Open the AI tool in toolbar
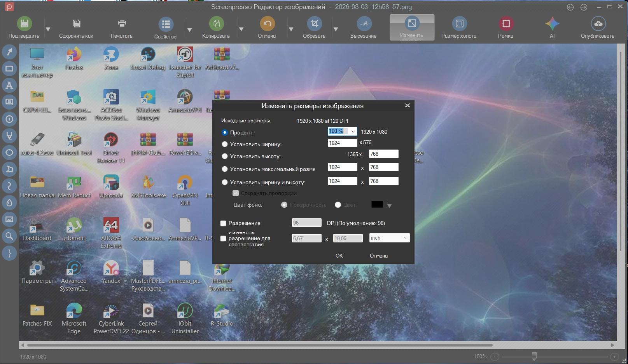The image size is (628, 364). [x=552, y=24]
